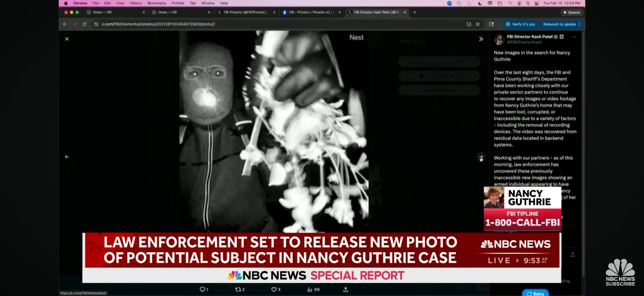
Task: Advance to the next photo arrow
Action: [481, 157]
